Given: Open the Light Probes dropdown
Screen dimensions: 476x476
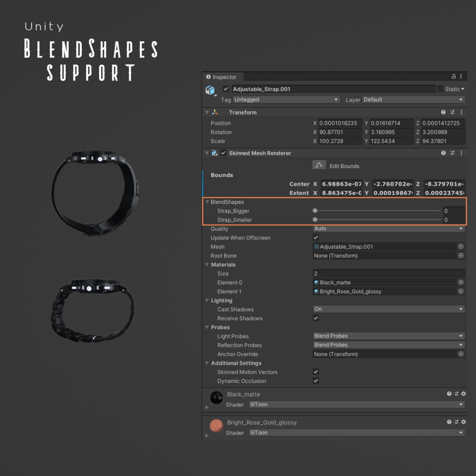Looking at the screenshot, I should click(x=389, y=336).
